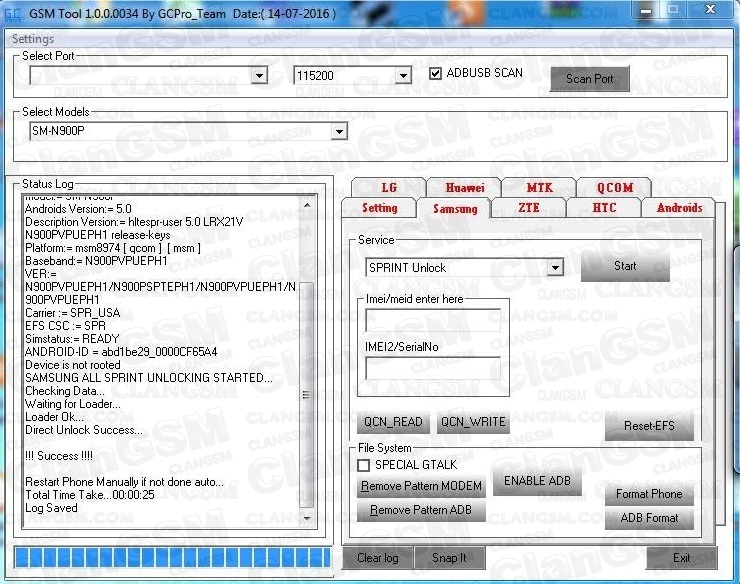Click the Status Log scrollbar down arrow

(x=307, y=518)
